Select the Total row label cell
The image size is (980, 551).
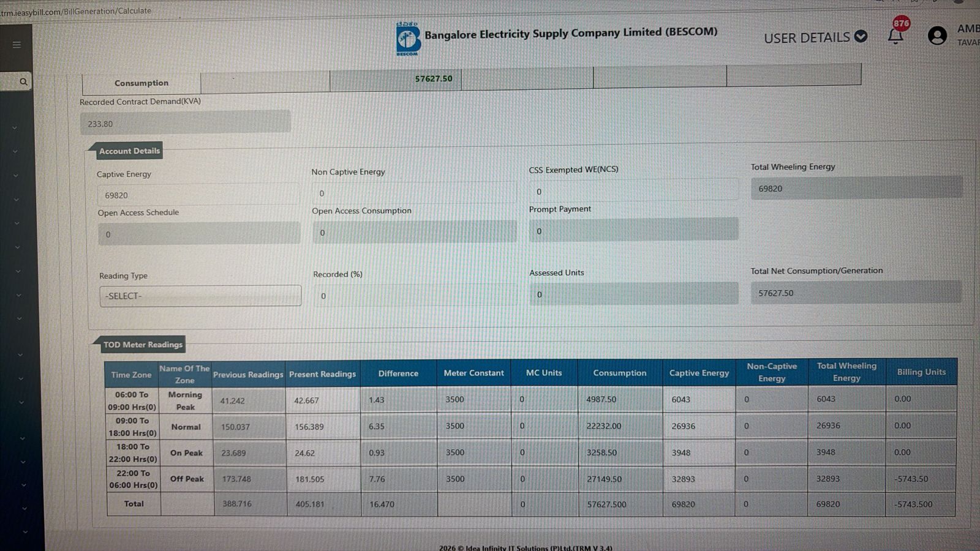(x=134, y=504)
